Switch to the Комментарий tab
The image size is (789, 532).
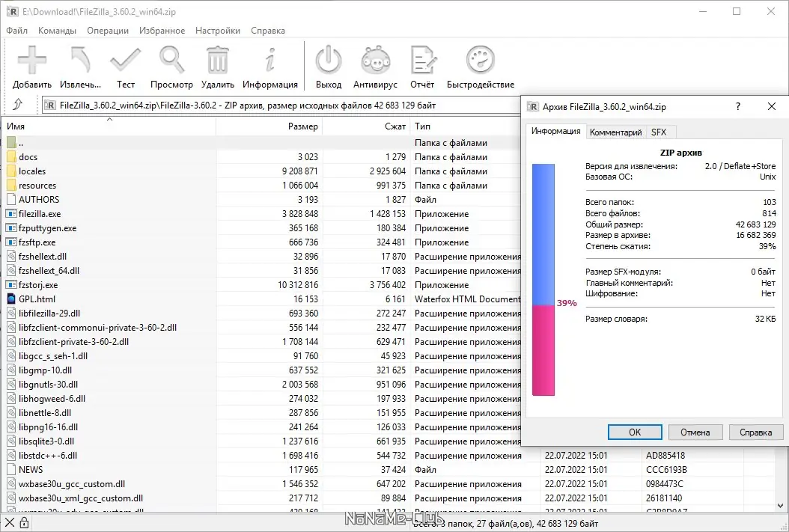tap(615, 132)
